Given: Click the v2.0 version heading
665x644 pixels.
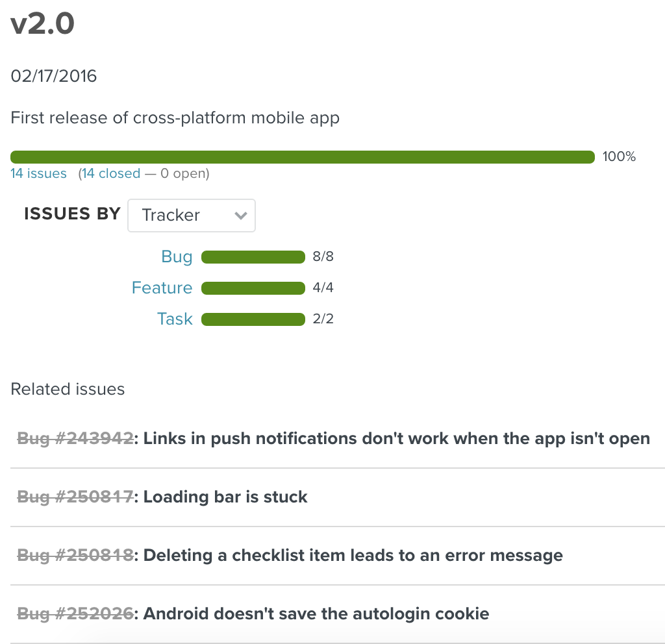Looking at the screenshot, I should 43,25.
